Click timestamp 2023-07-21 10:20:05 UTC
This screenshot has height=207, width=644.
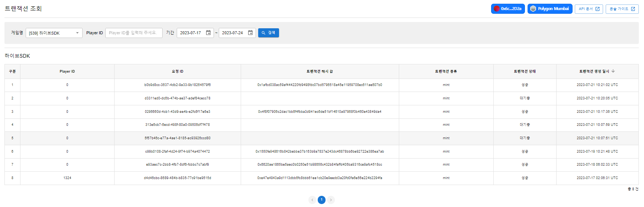pos(597,98)
